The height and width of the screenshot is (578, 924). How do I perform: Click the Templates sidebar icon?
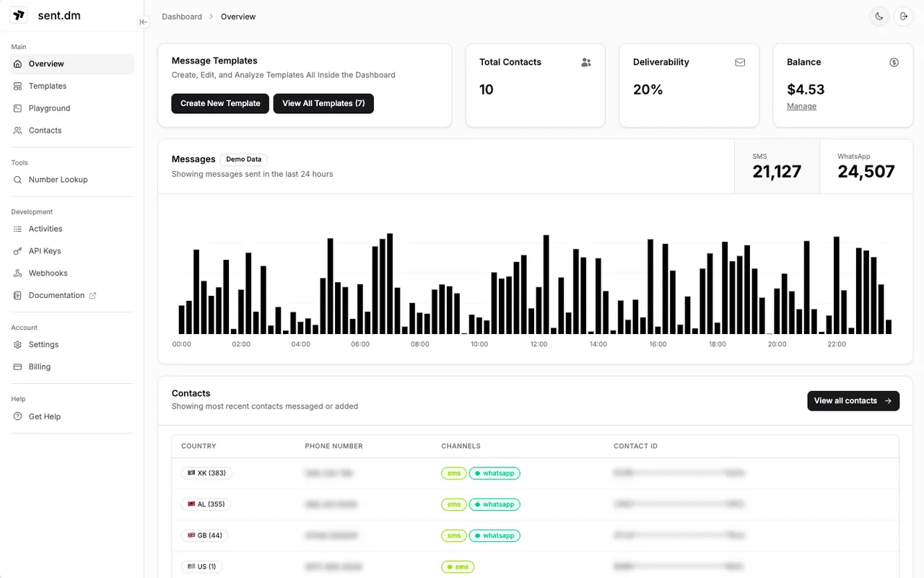coord(18,86)
